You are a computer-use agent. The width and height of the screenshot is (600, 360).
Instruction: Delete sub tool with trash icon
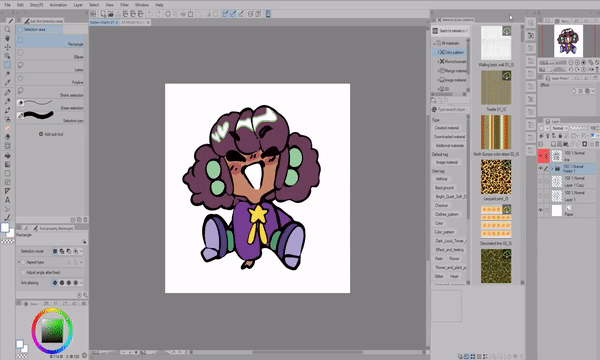pos(85,220)
